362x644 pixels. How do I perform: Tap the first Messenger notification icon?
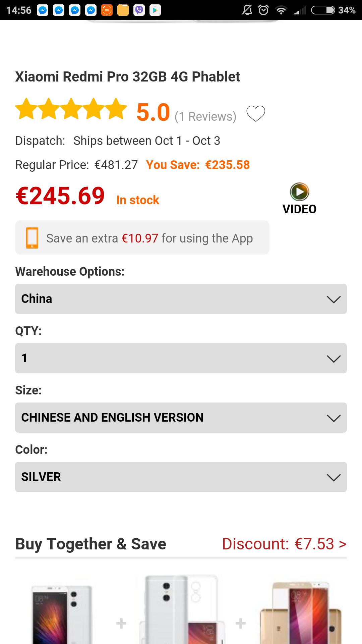tap(43, 10)
